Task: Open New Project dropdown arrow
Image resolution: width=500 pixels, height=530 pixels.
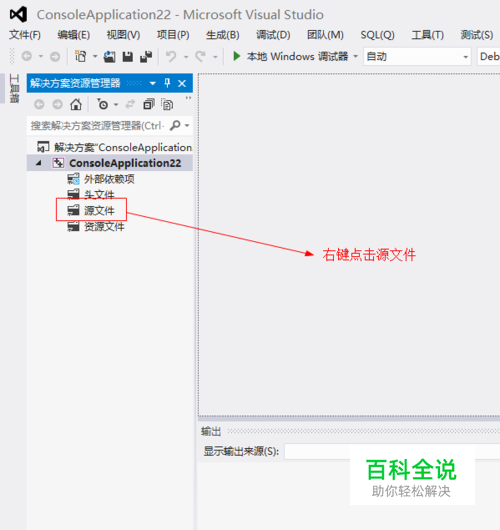Action: (95, 56)
